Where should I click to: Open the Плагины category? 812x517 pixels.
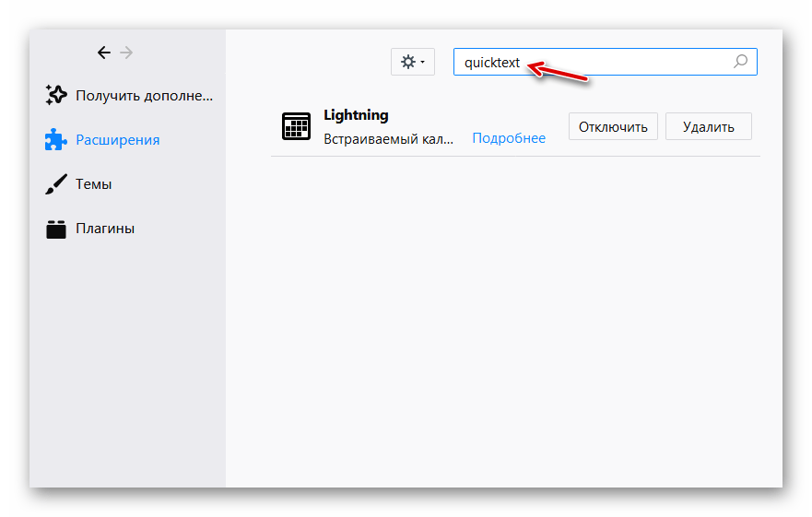click(105, 229)
